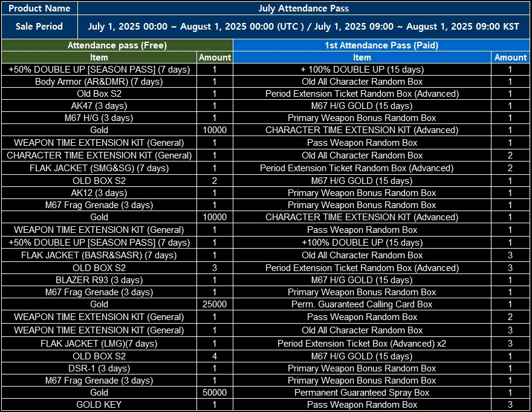
Task: Select the sale period date range text
Action: click(x=303, y=27)
